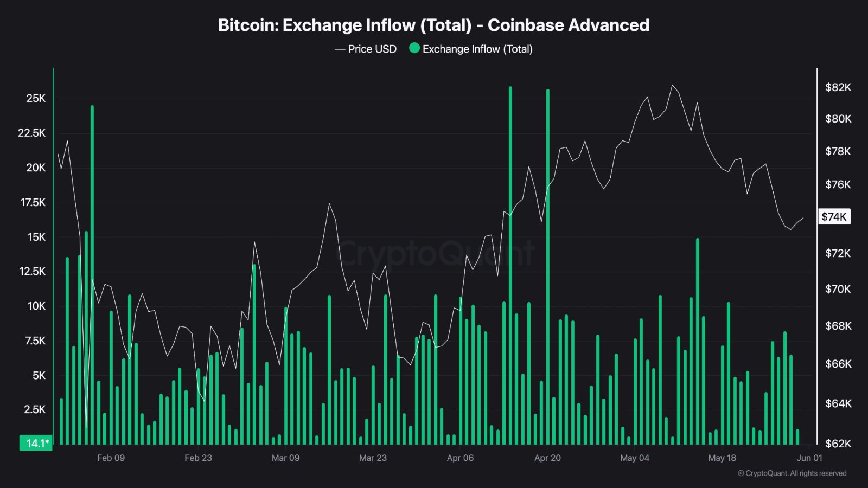The width and height of the screenshot is (868, 488).
Task: Click the green Exchange Inflow legend circle
Action: [414, 48]
